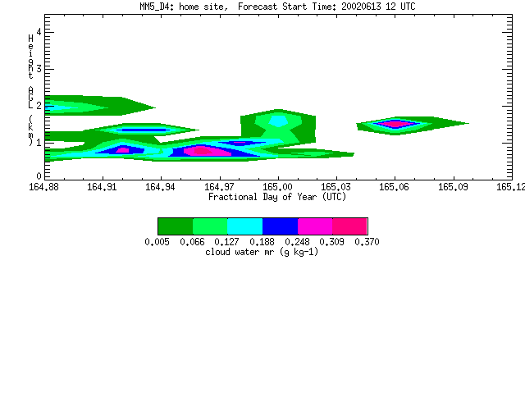Select the blue color legend swatch

[281, 226]
